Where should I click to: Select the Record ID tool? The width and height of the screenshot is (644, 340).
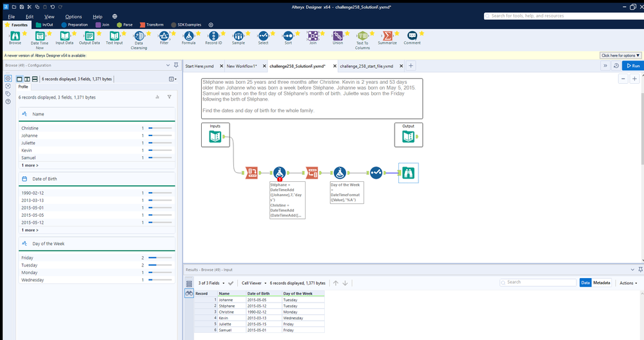pyautogui.click(x=213, y=37)
